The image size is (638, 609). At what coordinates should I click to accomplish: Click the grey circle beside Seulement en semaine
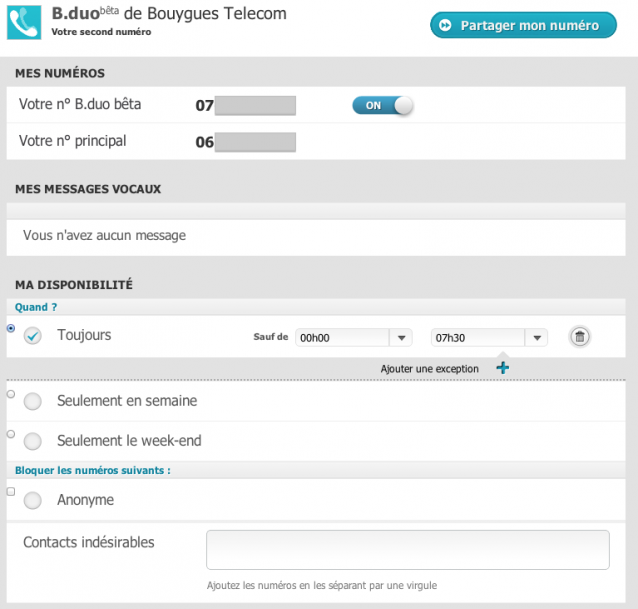[x=33, y=401]
